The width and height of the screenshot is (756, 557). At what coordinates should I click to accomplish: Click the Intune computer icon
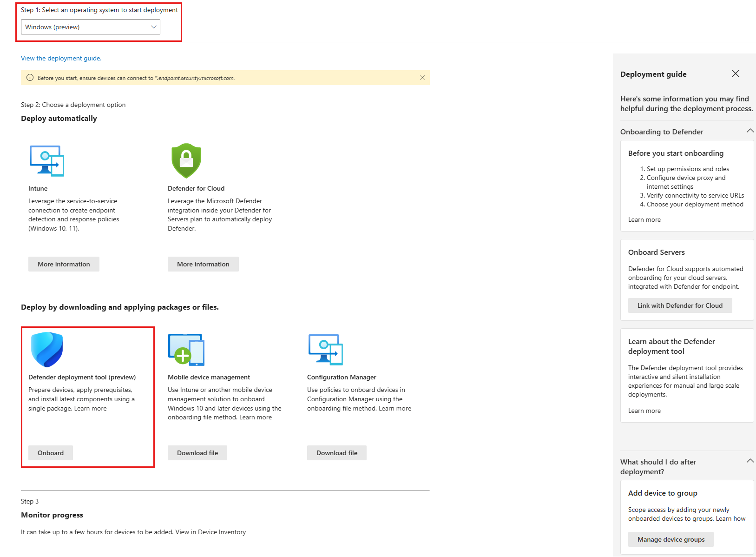[x=47, y=161]
